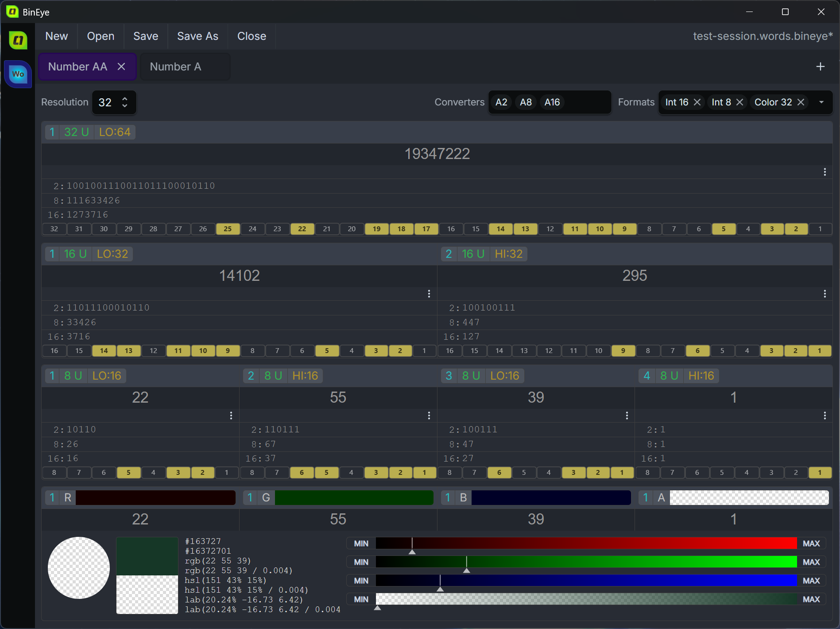Close the Number AA tab
This screenshot has width=840, height=629.
coord(121,66)
